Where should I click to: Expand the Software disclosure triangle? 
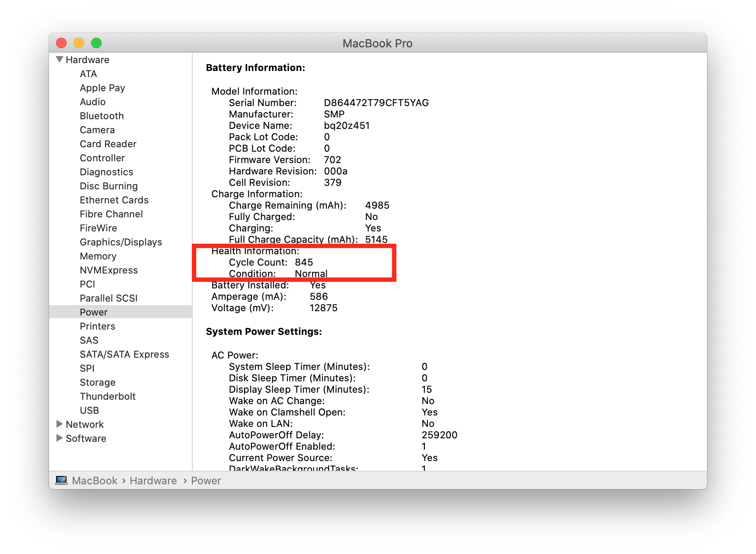[x=60, y=438]
